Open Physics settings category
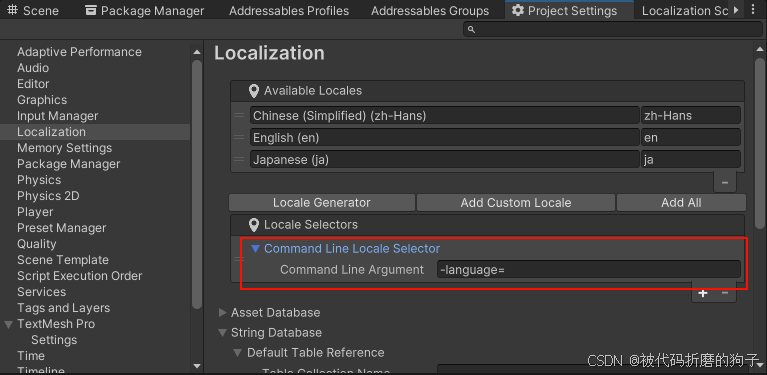Viewport: 767px width, 375px height. tap(39, 180)
